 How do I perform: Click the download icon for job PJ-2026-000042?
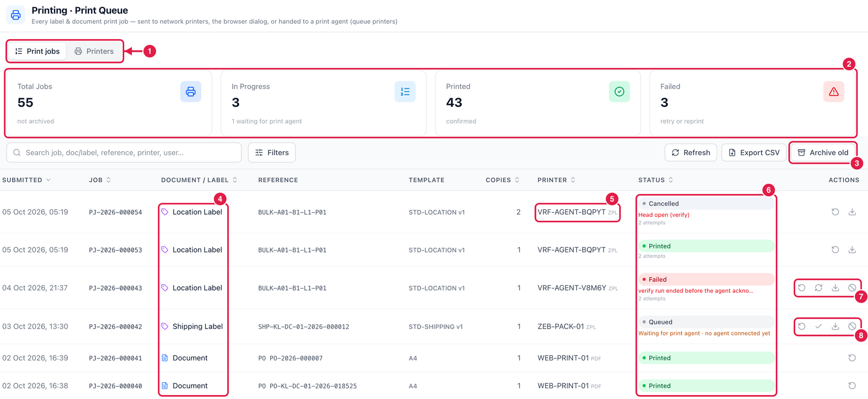[x=835, y=326]
